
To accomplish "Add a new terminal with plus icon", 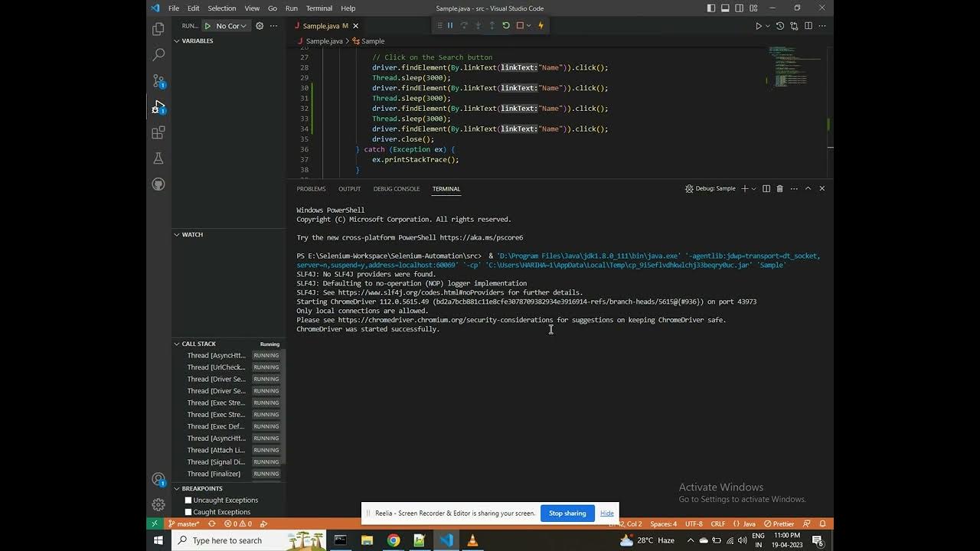I will [x=744, y=188].
